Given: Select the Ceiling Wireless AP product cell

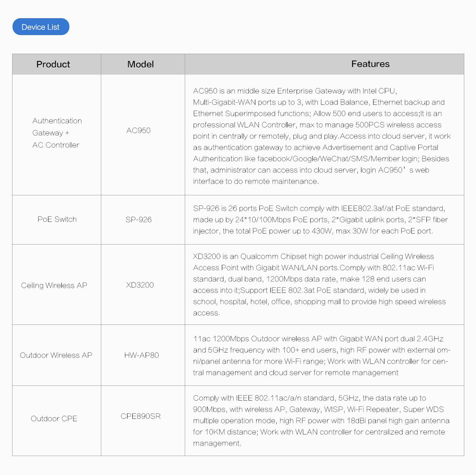Looking at the screenshot, I should coord(56,285).
